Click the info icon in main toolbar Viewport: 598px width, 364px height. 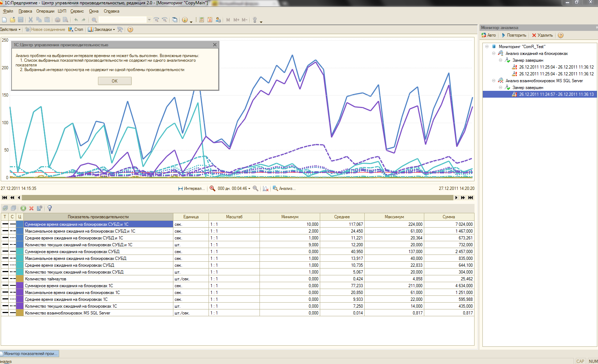tap(184, 20)
